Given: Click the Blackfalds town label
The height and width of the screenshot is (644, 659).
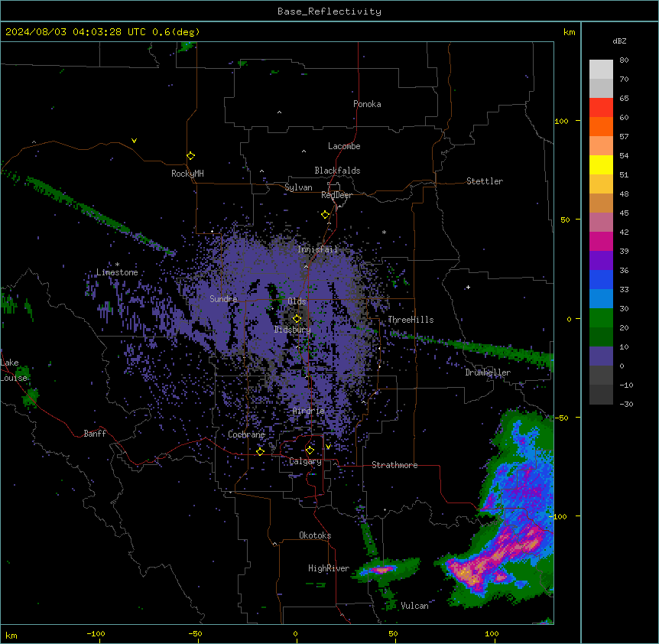Looking at the screenshot, I should [337, 171].
